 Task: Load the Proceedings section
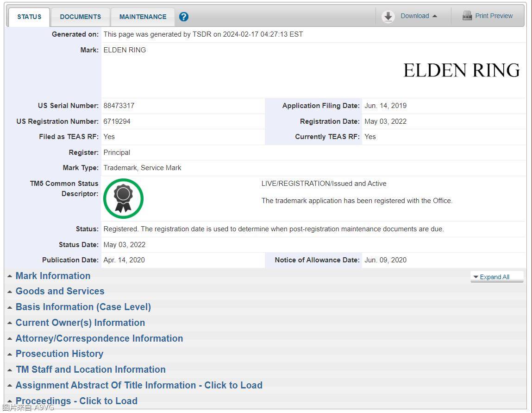click(x=76, y=401)
